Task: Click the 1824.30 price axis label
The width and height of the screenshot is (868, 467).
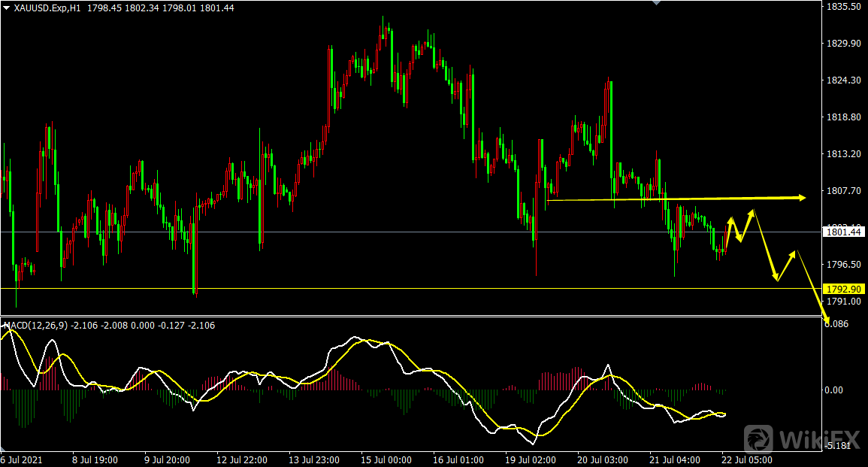Action: [x=843, y=80]
